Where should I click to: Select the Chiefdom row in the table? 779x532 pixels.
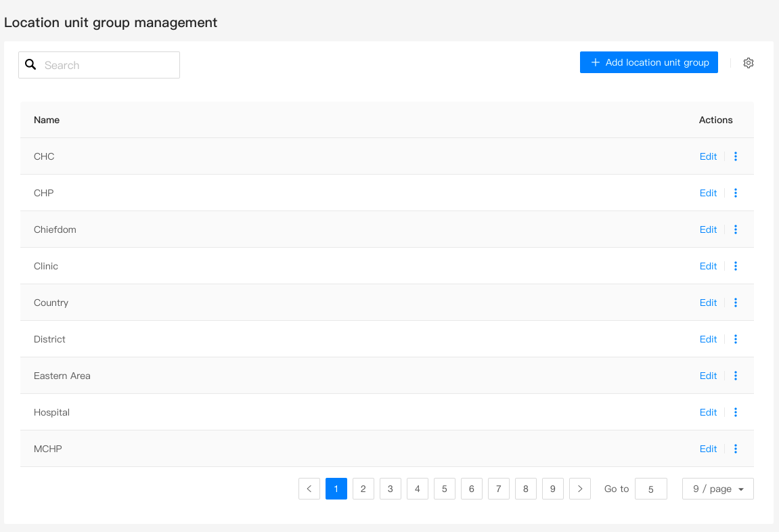pos(271,229)
